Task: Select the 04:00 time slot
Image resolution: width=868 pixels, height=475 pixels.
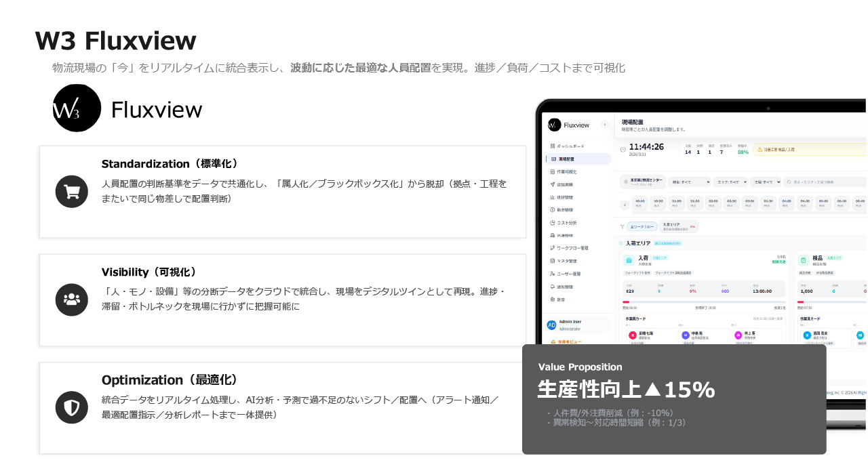Action: 786,203
